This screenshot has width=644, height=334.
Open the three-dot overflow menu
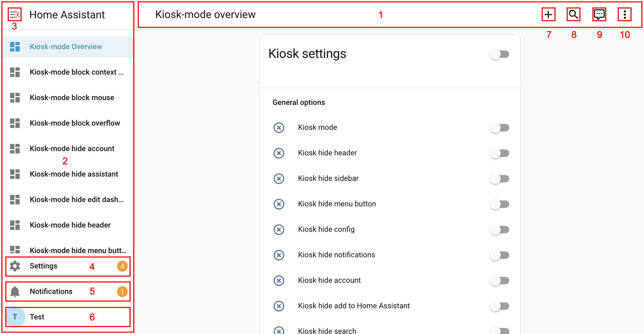click(625, 15)
